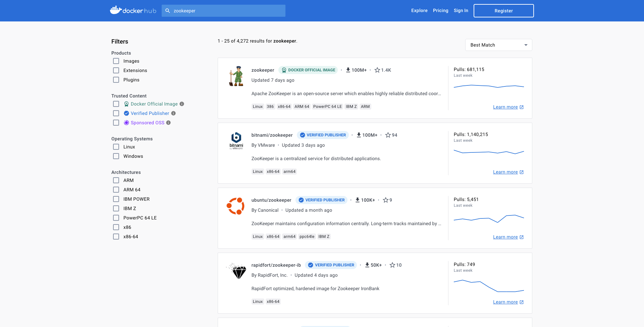Enable the Images product filter
The image size is (644, 327).
point(116,61)
